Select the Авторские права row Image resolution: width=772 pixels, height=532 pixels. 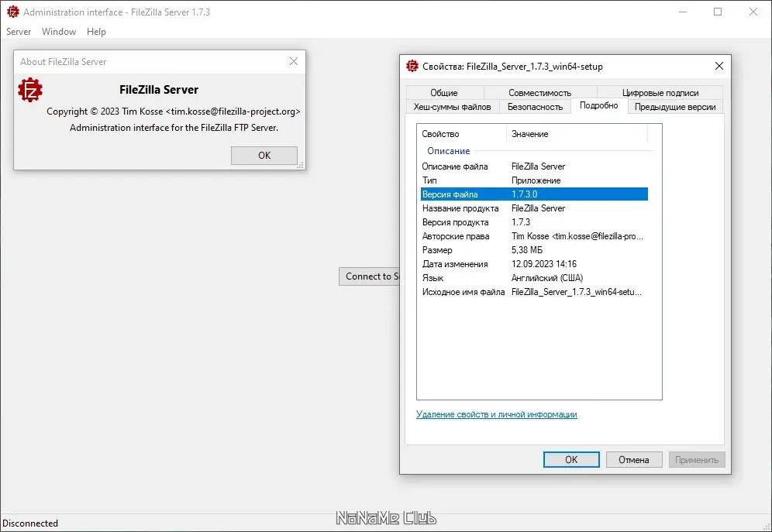[534, 236]
